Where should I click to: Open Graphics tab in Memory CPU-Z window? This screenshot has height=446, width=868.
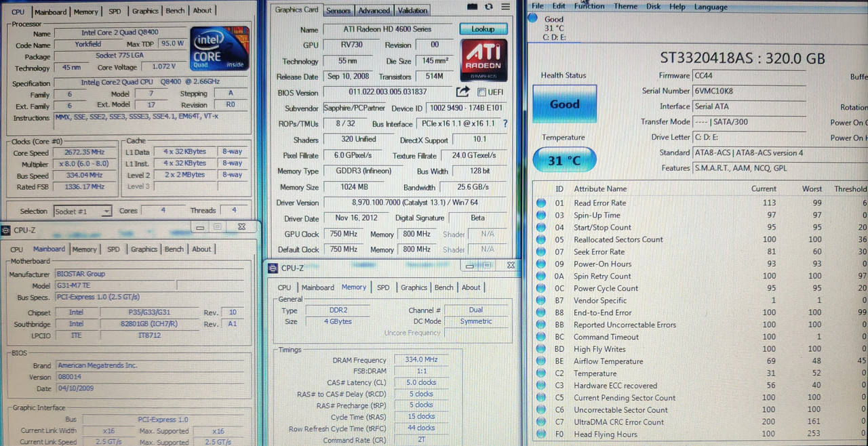414,287
